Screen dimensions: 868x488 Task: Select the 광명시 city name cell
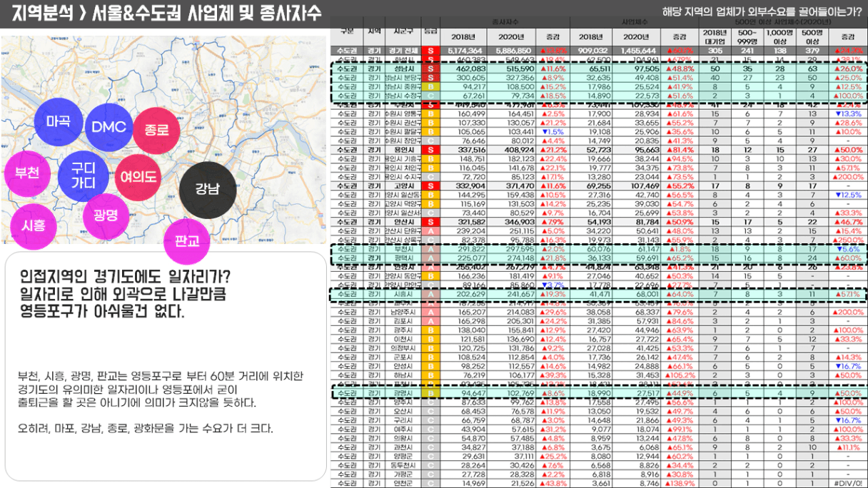[403, 392]
